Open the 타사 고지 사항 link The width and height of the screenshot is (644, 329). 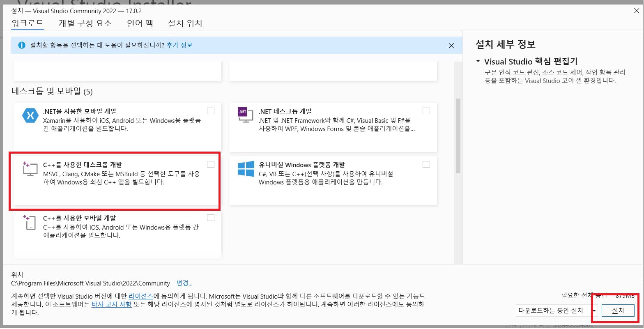click(x=111, y=304)
